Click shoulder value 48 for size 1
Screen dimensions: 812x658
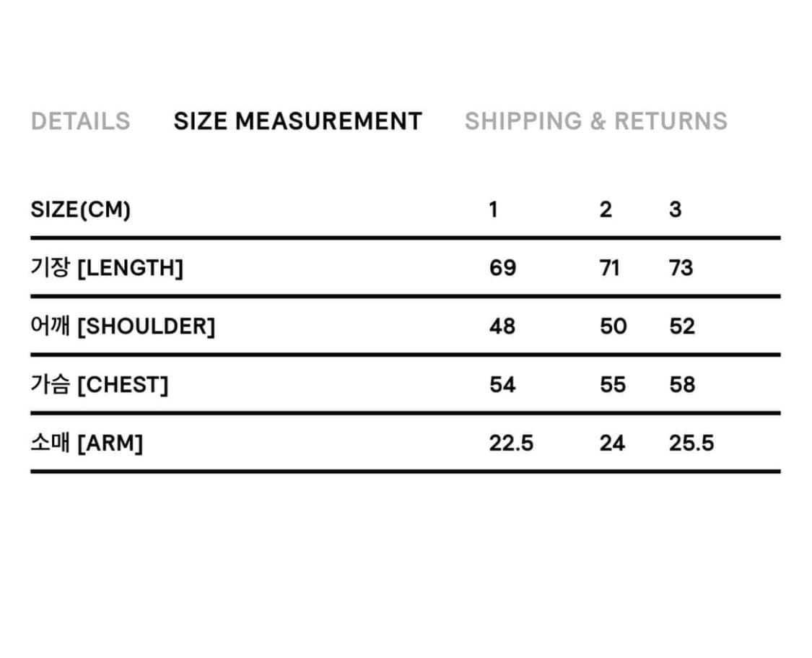click(x=502, y=326)
